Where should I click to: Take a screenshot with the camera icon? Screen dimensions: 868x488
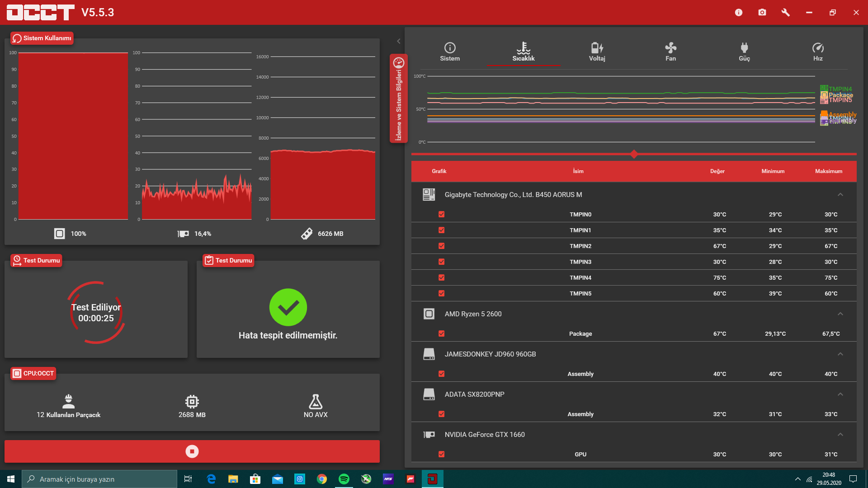[x=762, y=12]
